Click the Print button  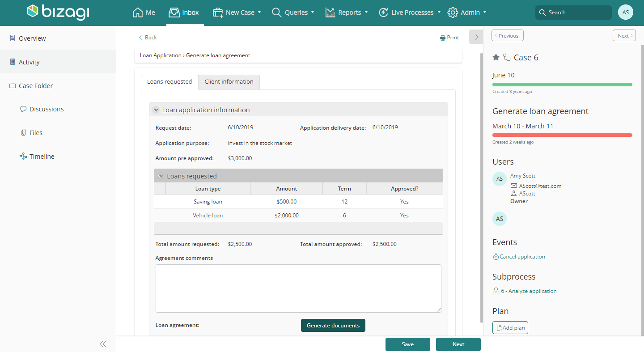point(449,38)
